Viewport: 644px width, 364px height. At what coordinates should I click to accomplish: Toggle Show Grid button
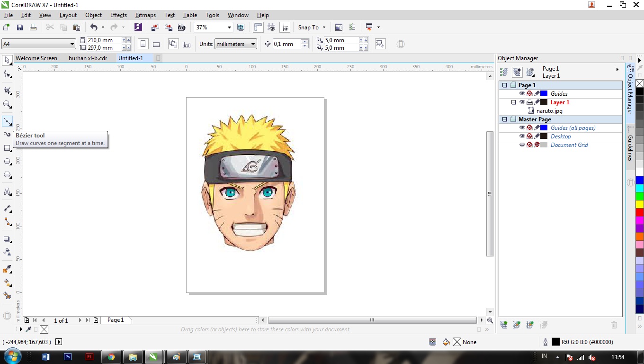click(x=271, y=27)
